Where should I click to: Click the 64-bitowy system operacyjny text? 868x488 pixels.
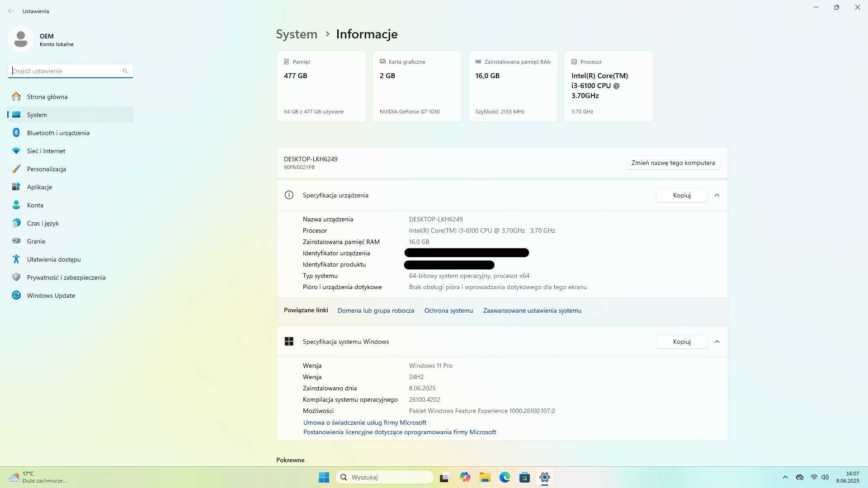click(469, 276)
